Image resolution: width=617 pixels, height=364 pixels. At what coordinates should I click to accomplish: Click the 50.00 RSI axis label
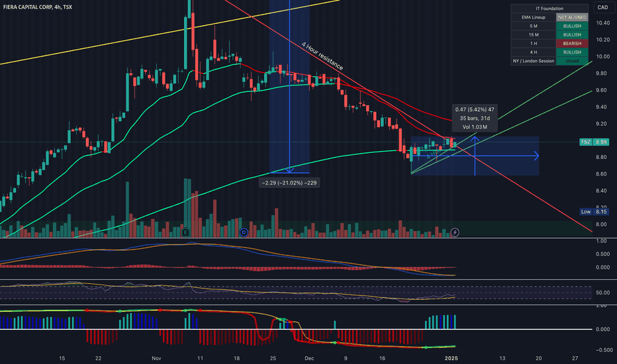[602, 293]
